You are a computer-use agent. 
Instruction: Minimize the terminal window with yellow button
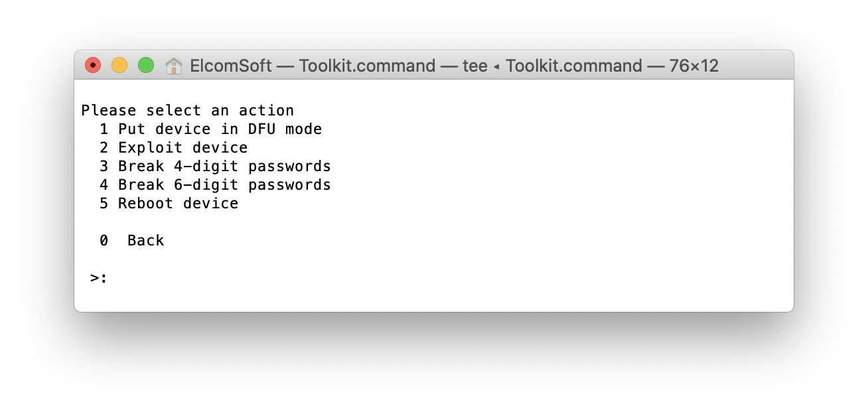click(x=119, y=66)
